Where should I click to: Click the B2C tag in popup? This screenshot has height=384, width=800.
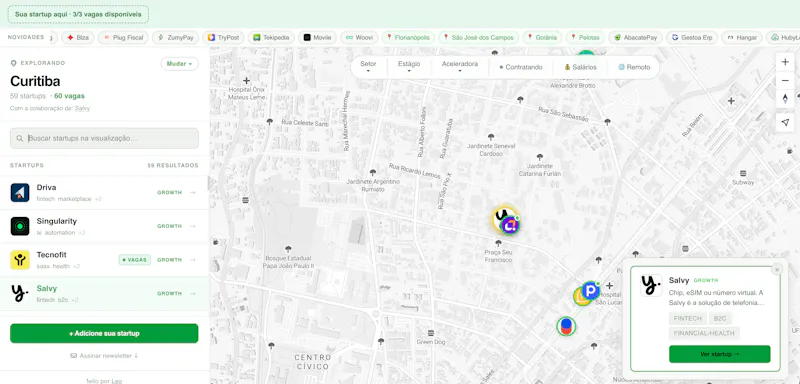[720, 318]
